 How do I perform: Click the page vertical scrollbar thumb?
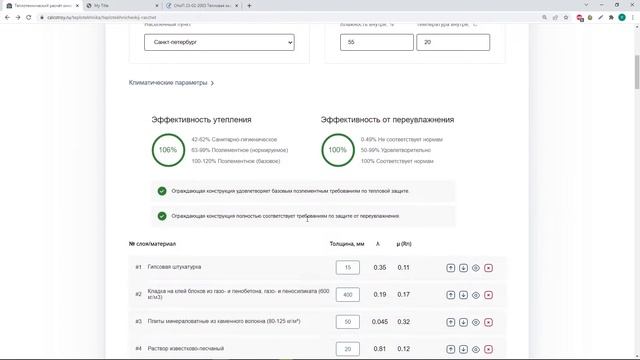tap(637, 72)
